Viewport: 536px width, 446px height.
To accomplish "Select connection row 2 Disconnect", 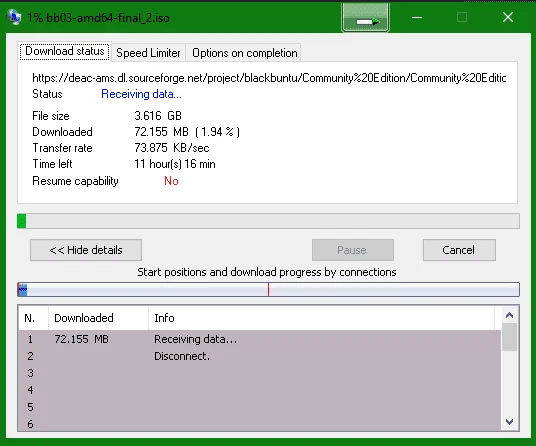I will pyautogui.click(x=260, y=356).
